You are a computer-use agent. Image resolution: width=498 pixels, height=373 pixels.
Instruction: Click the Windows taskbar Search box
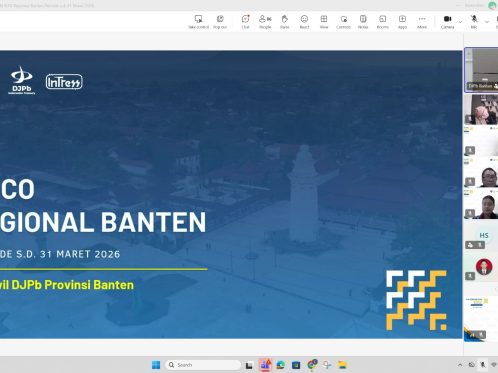click(203, 365)
